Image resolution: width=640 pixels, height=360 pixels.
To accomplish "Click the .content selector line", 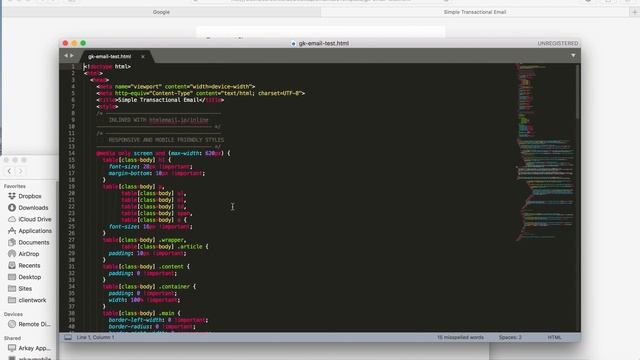I will click(x=146, y=267).
